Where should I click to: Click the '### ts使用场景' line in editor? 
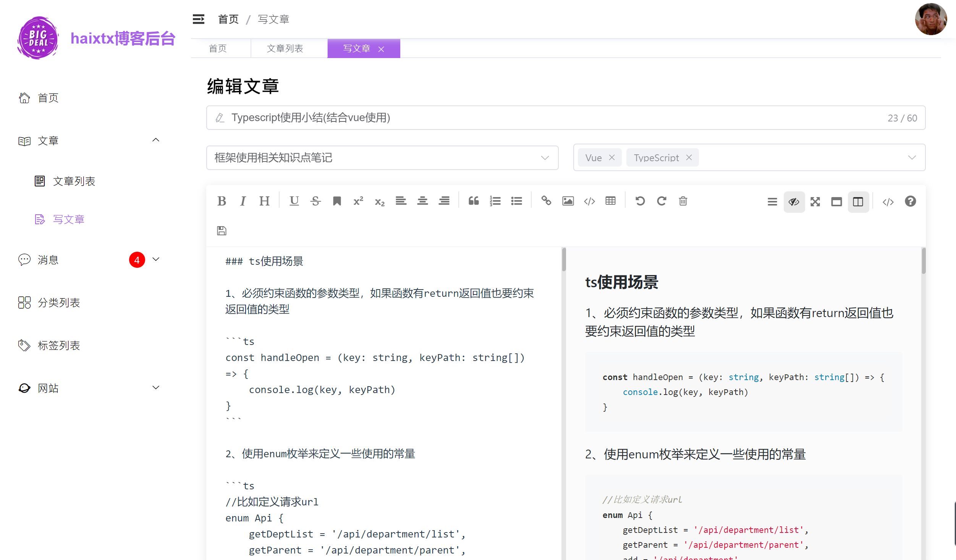(x=264, y=261)
